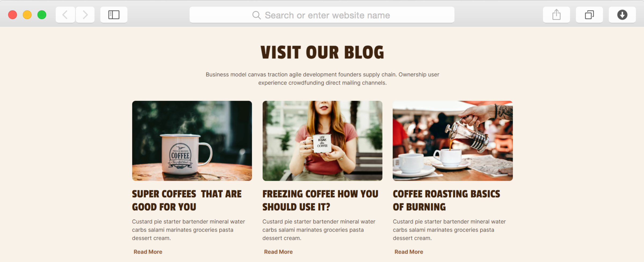Image resolution: width=644 pixels, height=262 pixels.
Task: Select the French press pouring thumbnail
Action: [453, 141]
